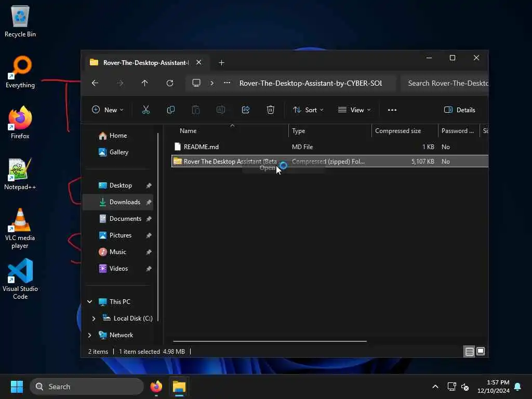This screenshot has width=532, height=399.
Task: Sort by Password column header
Action: click(x=458, y=130)
